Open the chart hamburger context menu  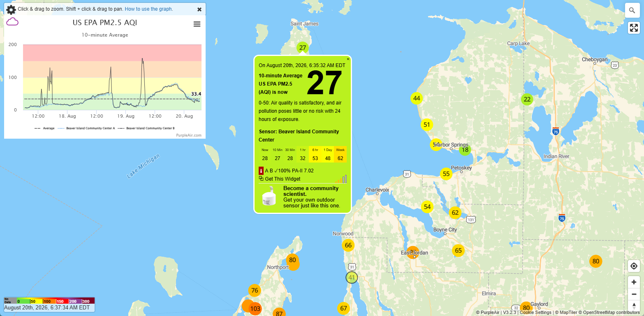click(x=197, y=24)
